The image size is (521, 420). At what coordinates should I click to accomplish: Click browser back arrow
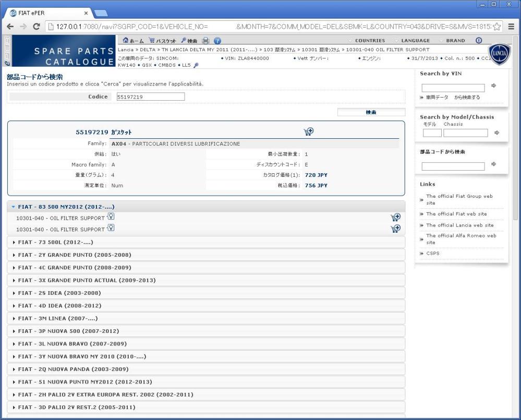click(x=10, y=27)
